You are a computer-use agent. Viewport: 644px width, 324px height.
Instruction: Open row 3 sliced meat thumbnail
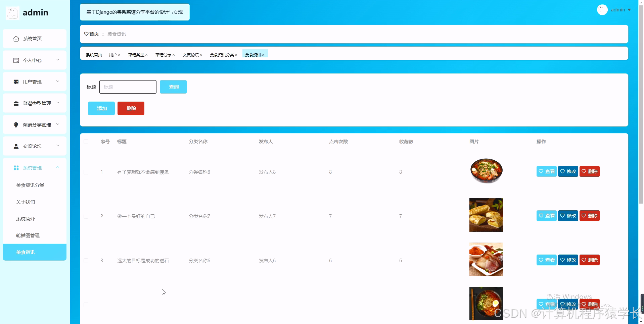pyautogui.click(x=486, y=259)
